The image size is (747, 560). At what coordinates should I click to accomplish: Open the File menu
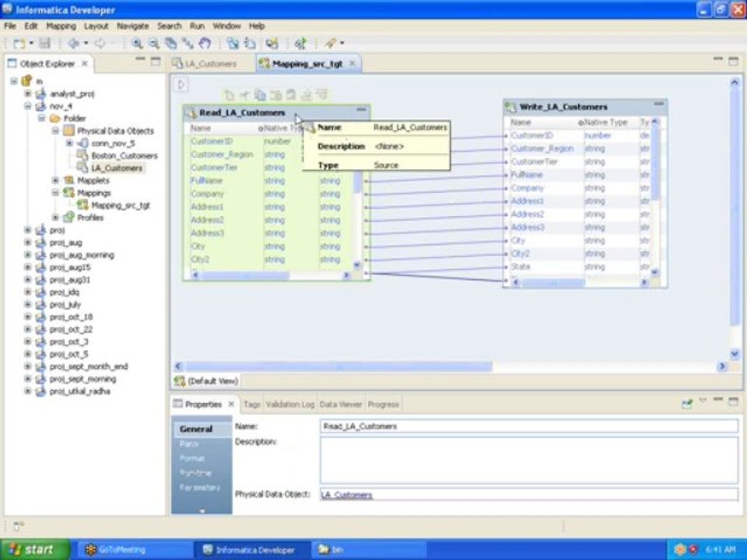(10, 26)
